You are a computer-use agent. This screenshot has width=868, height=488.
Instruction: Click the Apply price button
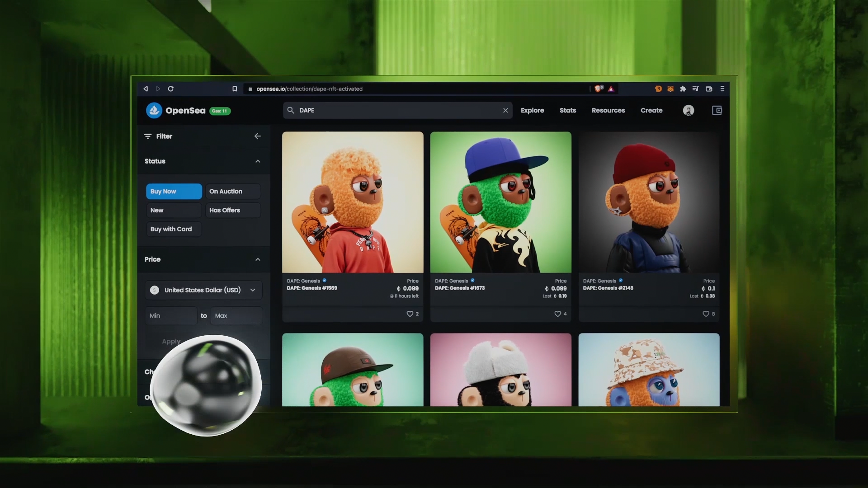pos(171,342)
